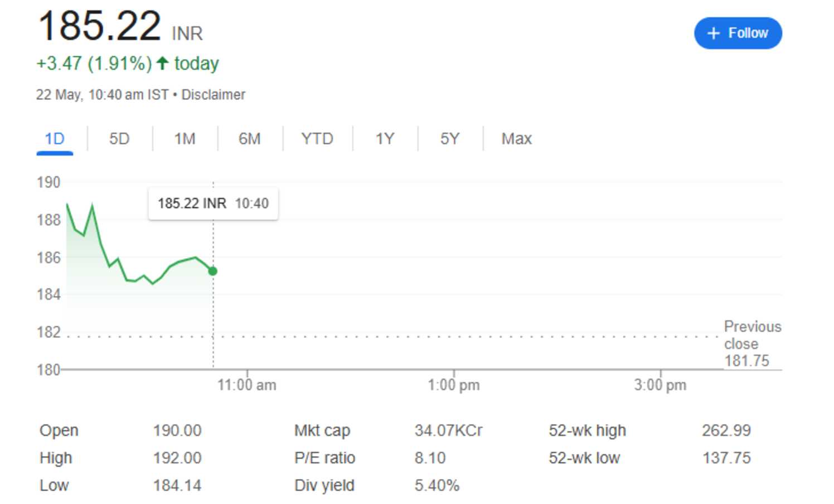Switch to the 5D chart view
Viewport: 834px width, 504px height.
tap(119, 139)
